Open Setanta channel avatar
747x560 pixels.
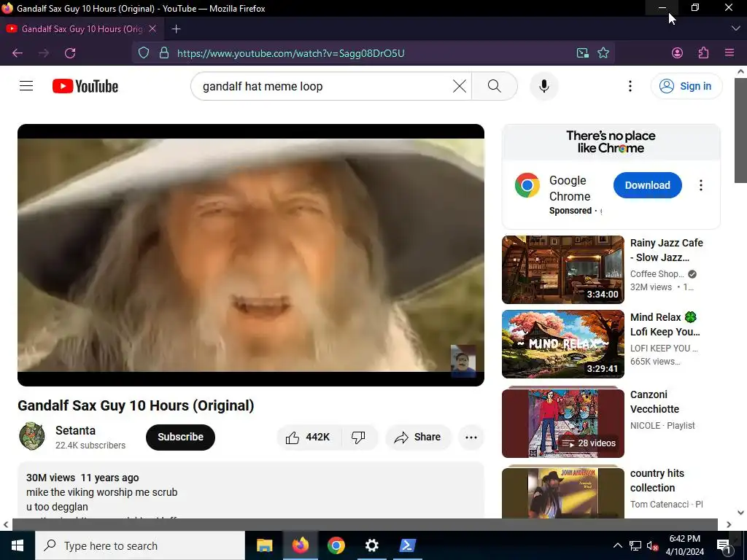tap(32, 436)
